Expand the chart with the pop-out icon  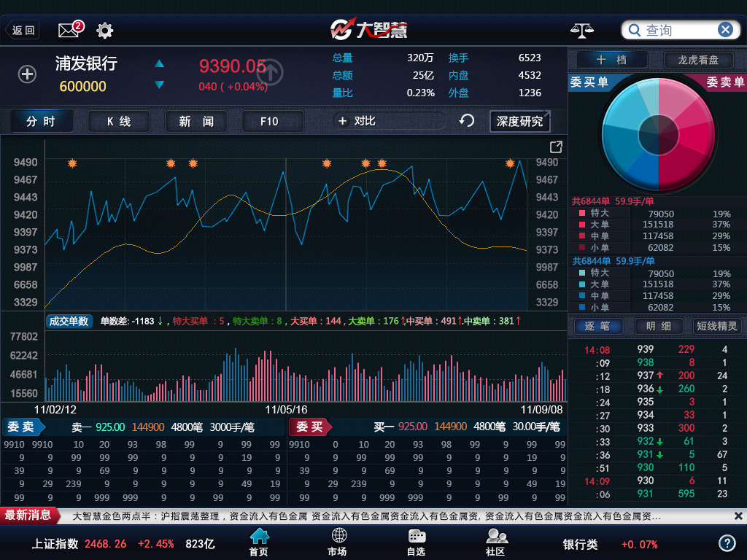coord(556,147)
